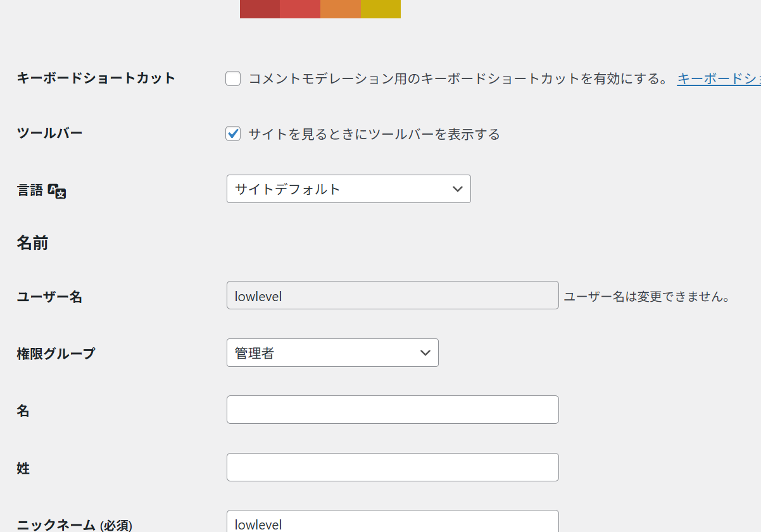The image size is (761, 532).
Task: Choose the orange color swatch
Action: [341, 9]
